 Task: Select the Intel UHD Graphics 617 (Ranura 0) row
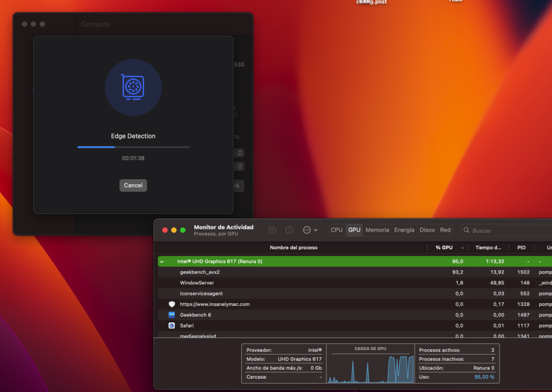[x=355, y=261]
